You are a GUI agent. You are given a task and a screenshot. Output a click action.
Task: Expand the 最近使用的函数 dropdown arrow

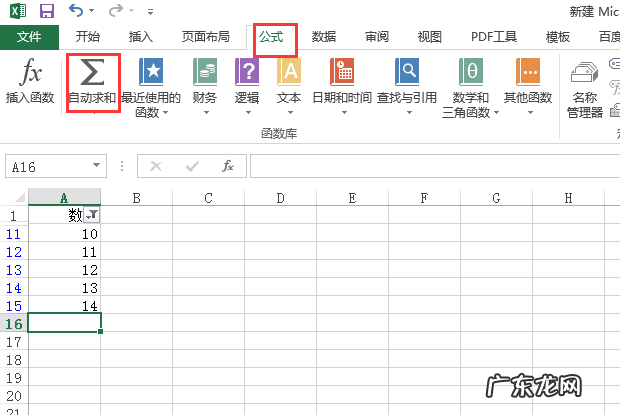[166, 113]
